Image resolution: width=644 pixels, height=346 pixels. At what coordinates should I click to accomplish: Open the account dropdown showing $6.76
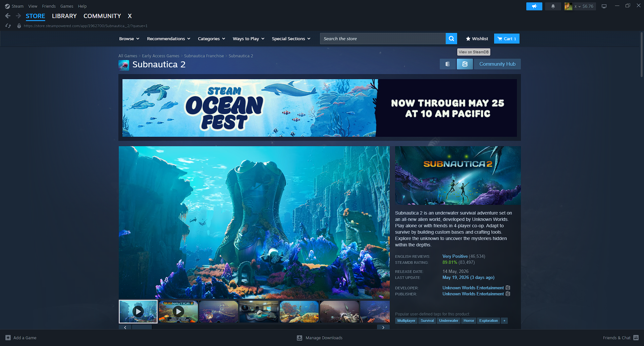pos(584,6)
